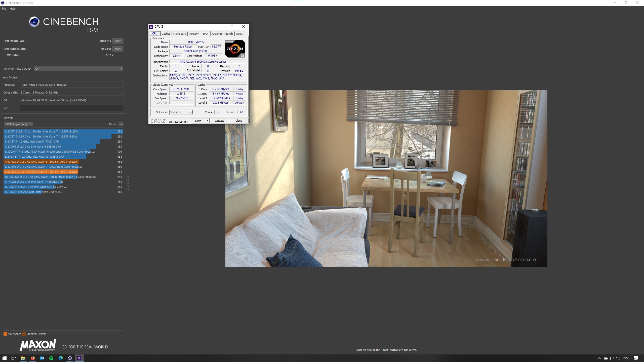This screenshot has width=644, height=362.
Task: Open the Cinebench Help menu
Action: 13,9
